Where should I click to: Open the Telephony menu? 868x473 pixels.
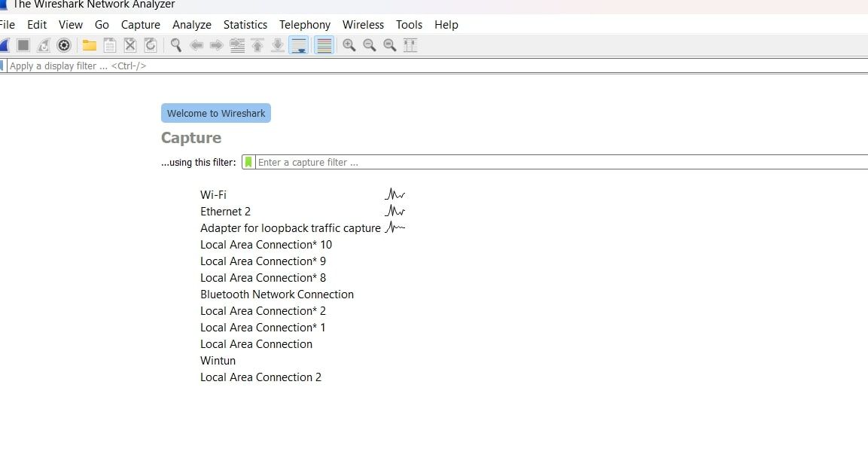click(305, 25)
